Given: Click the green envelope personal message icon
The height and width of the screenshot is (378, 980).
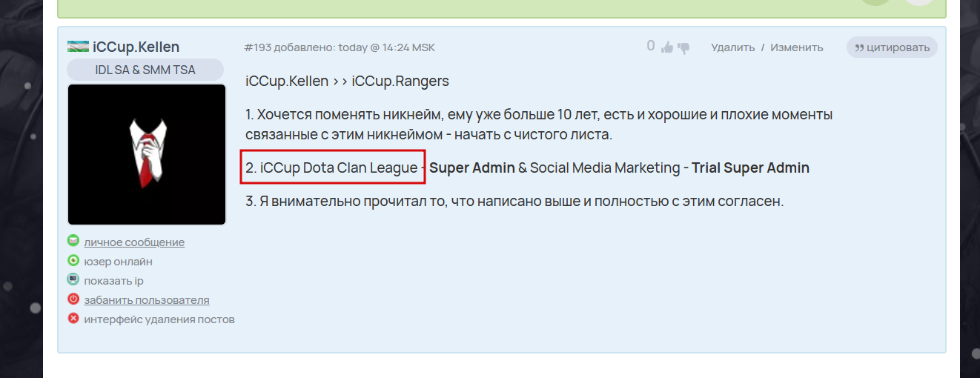Looking at the screenshot, I should (x=73, y=241).
